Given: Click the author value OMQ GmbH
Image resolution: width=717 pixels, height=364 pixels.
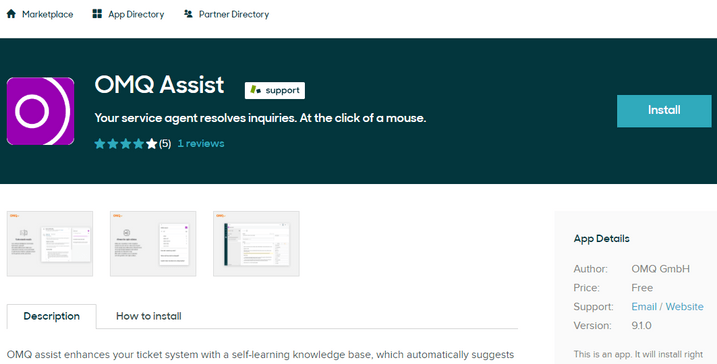Looking at the screenshot, I should (x=660, y=269).
